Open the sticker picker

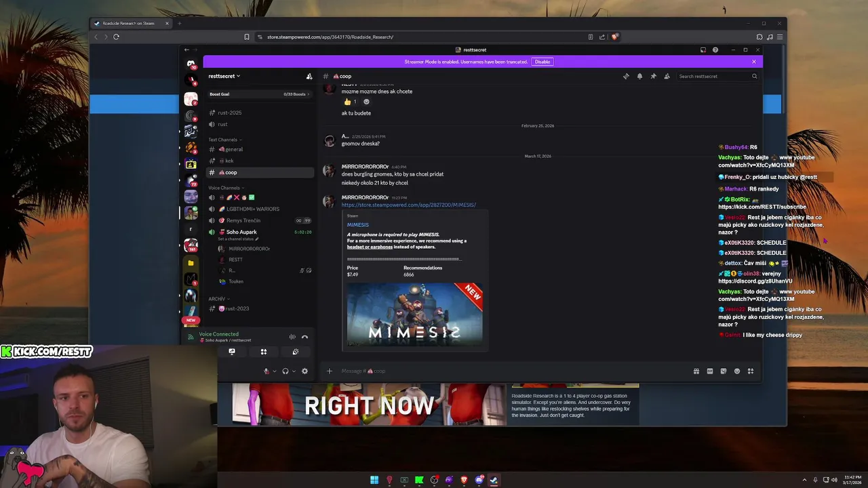tap(724, 371)
